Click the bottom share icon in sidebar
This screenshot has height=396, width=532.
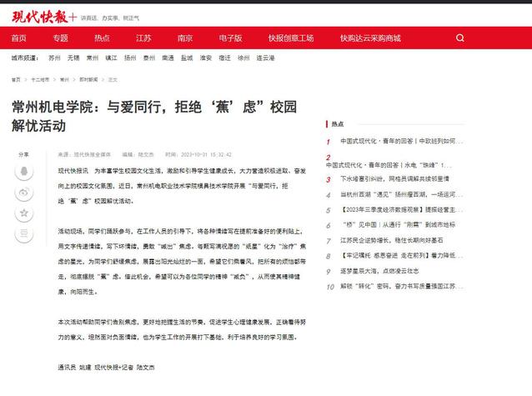pyautogui.click(x=23, y=234)
